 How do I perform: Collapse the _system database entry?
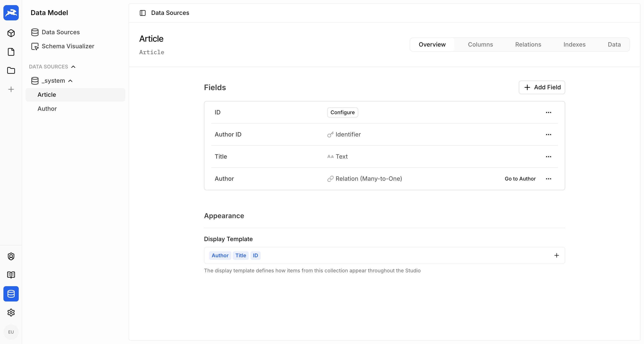click(71, 81)
